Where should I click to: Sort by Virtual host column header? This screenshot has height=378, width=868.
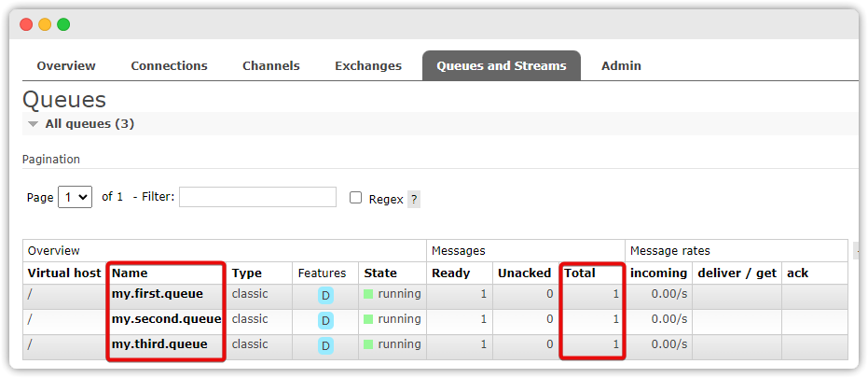pyautogui.click(x=64, y=273)
